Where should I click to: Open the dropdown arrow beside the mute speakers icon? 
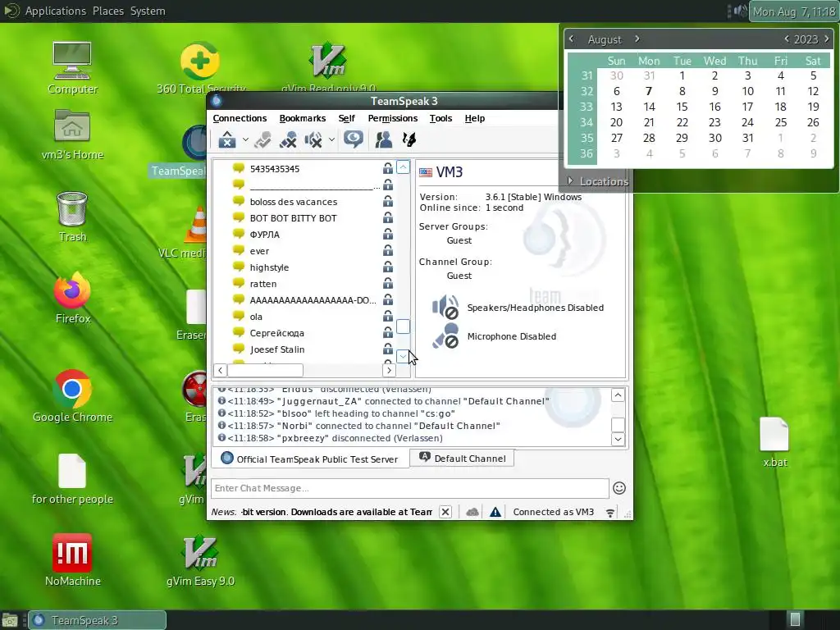pyautogui.click(x=331, y=139)
